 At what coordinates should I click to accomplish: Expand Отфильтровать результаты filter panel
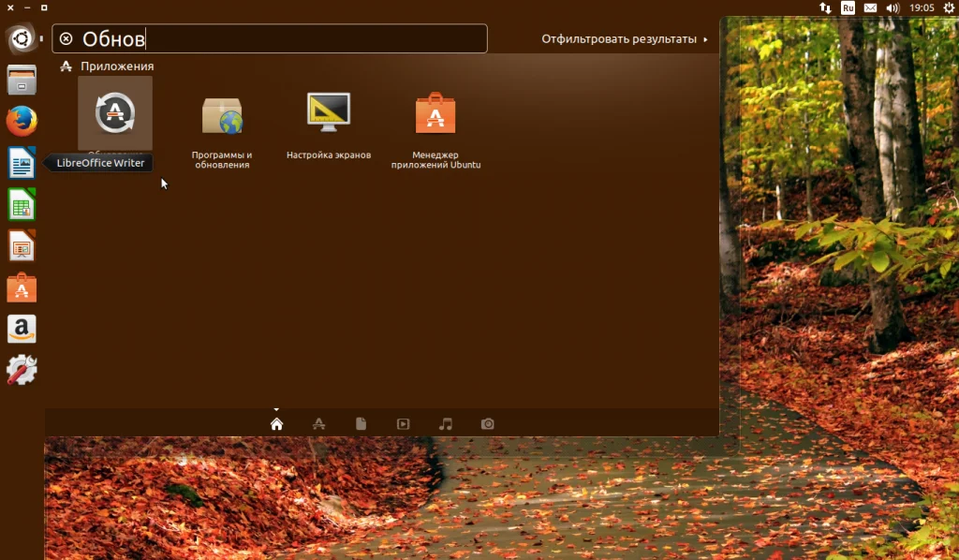point(625,39)
